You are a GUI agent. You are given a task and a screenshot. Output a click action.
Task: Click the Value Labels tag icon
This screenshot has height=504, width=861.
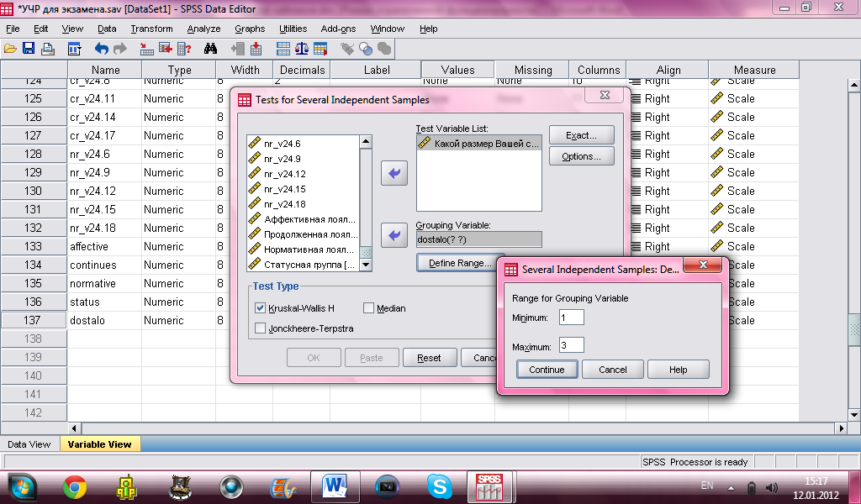click(347, 49)
